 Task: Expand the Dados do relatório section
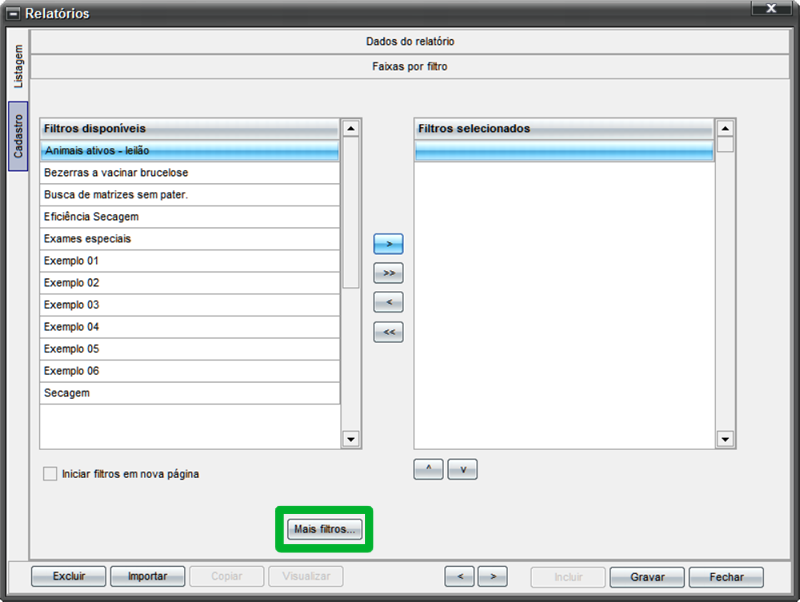coord(410,41)
